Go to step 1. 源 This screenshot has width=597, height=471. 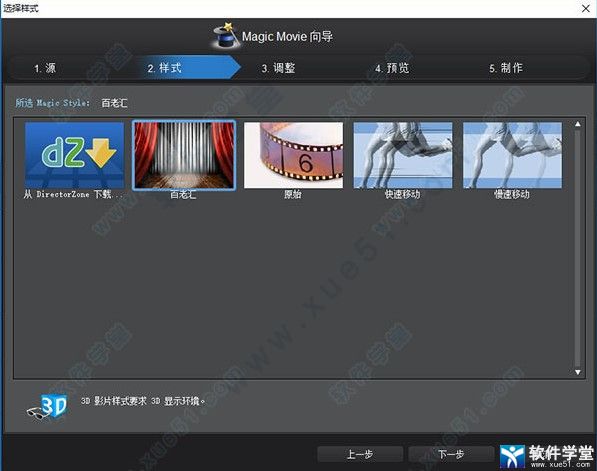coord(45,68)
